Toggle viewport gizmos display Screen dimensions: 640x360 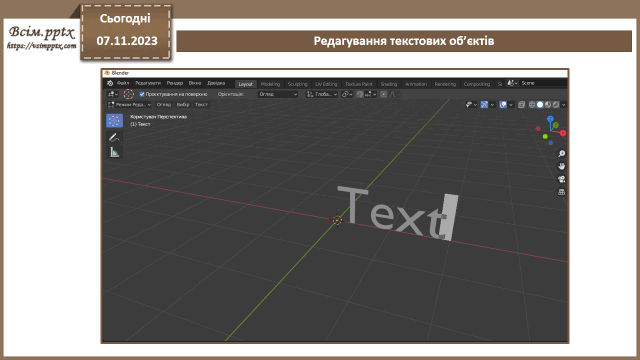point(484,105)
